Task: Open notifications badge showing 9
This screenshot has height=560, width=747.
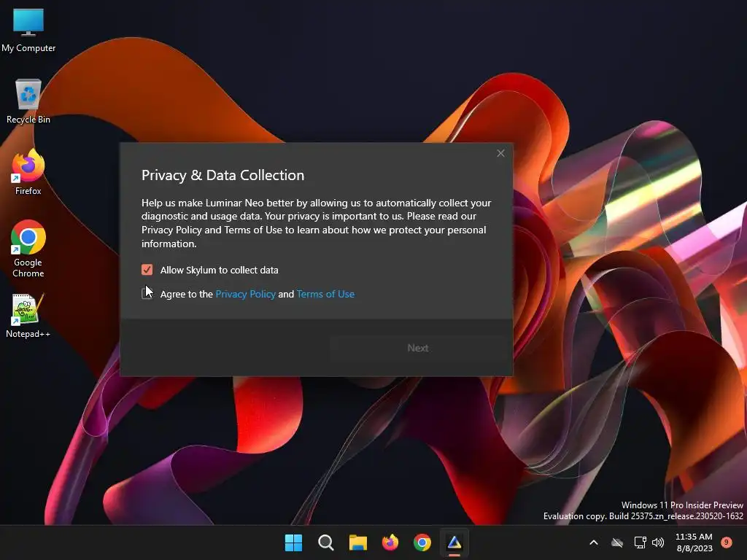Action: coord(727,542)
